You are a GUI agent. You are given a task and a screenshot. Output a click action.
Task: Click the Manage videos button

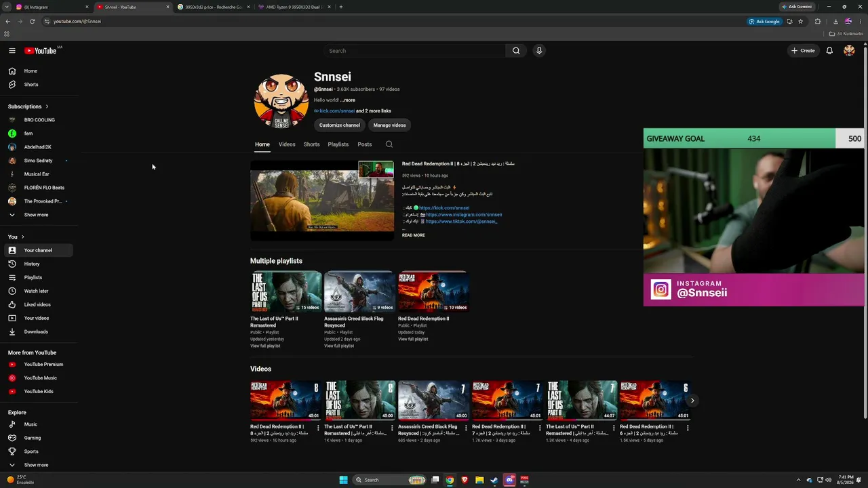tap(389, 125)
